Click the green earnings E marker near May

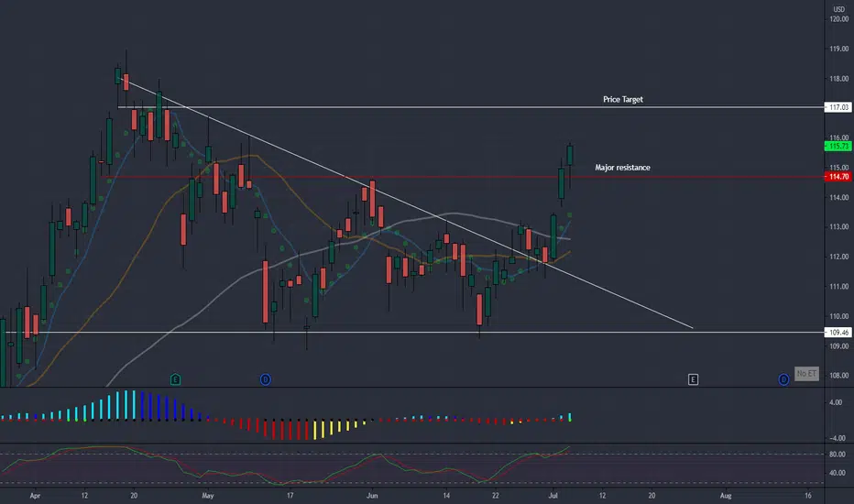pos(175,379)
